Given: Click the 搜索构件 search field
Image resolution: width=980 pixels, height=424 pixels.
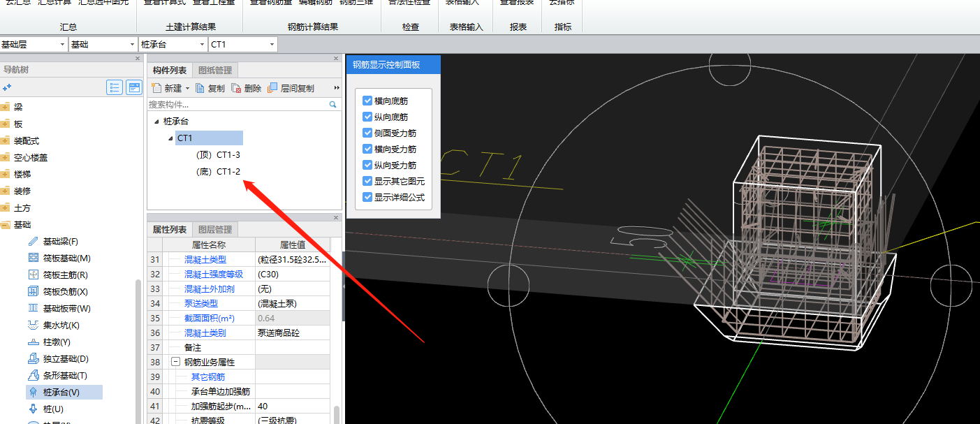Looking at the screenshot, I should [x=237, y=104].
